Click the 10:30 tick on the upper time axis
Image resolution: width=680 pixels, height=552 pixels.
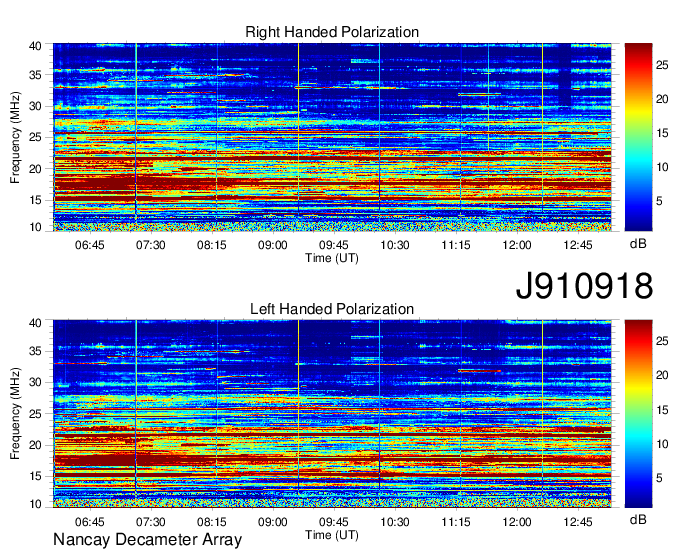point(395,245)
